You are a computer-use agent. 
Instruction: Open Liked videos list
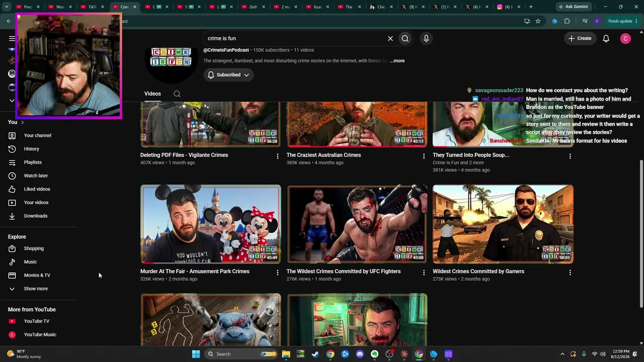coord(38,189)
